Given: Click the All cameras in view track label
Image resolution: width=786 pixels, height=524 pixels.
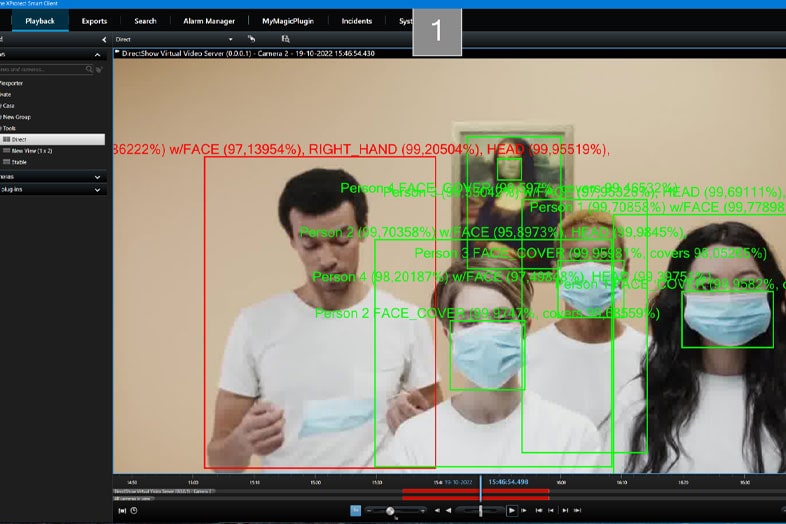Looking at the screenshot, I should 133,498.
